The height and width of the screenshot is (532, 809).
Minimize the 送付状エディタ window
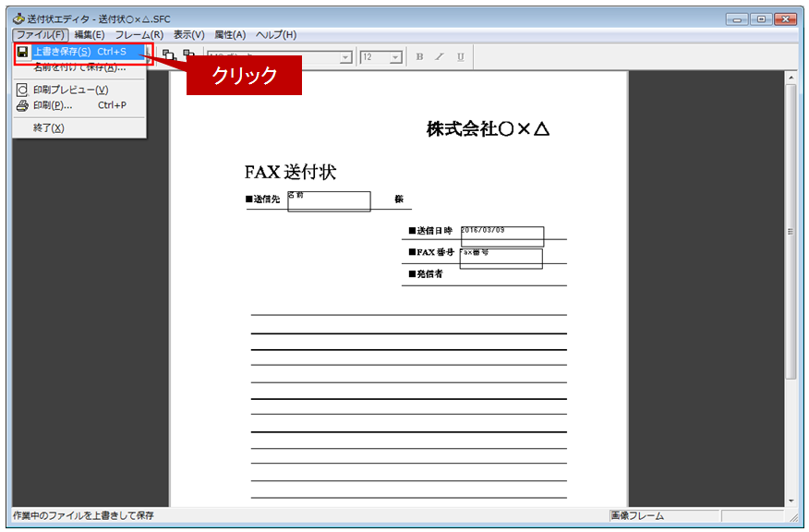click(x=737, y=19)
